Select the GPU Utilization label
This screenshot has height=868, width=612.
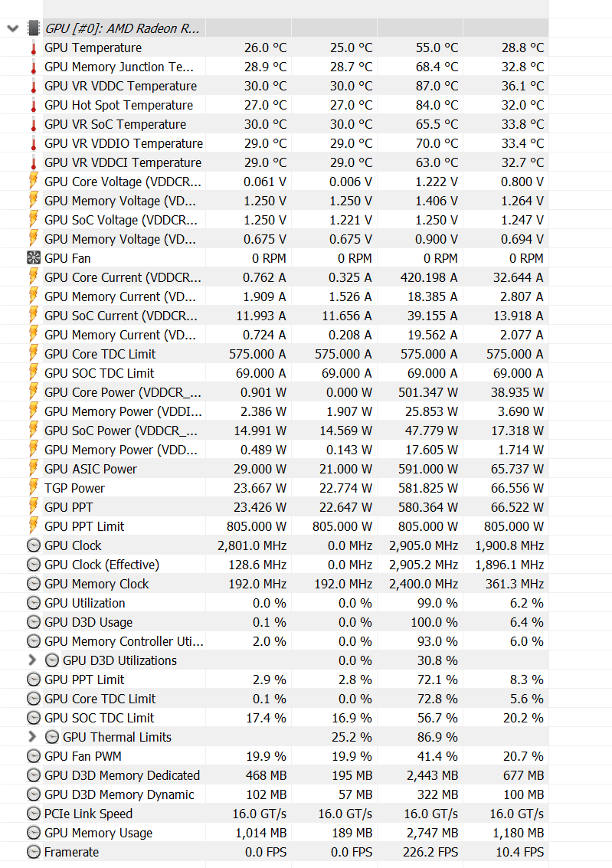coord(85,603)
